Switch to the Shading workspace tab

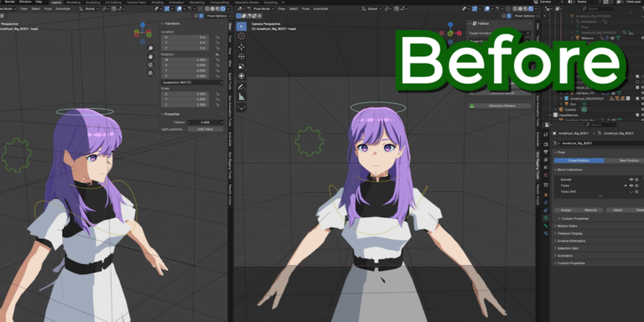(x=158, y=3)
